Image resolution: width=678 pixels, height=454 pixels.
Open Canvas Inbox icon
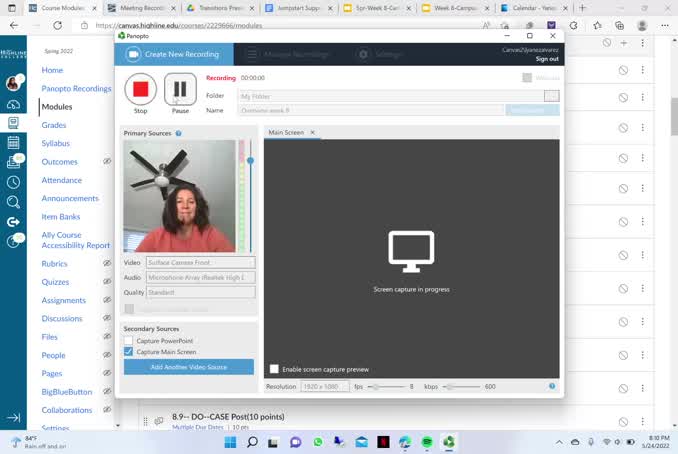pos(13,162)
